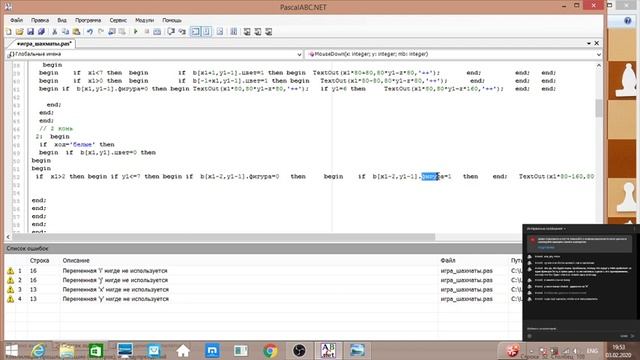Open the Windows Start button

pos(11,350)
